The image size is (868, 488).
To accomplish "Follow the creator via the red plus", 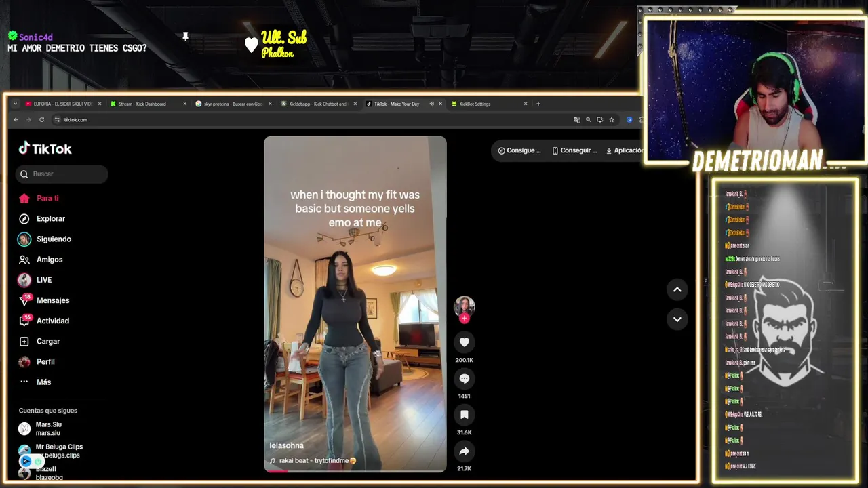I will [x=465, y=318].
